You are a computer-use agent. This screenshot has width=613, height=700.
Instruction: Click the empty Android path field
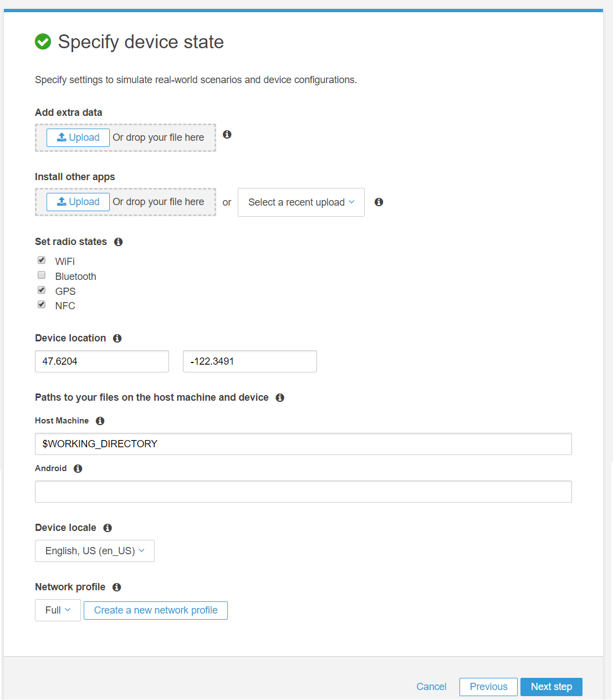[303, 491]
